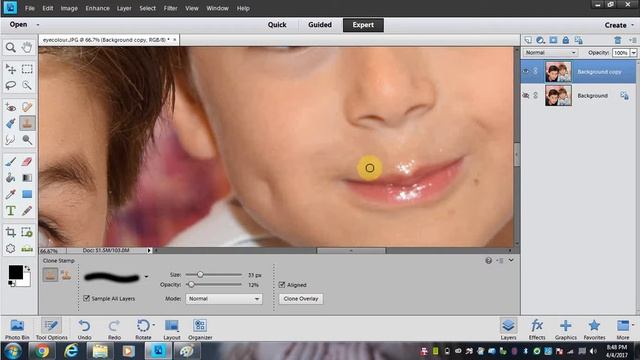Image resolution: width=640 pixels, height=360 pixels.
Task: Open the clone stamp Mode dropdown
Action: click(224, 299)
